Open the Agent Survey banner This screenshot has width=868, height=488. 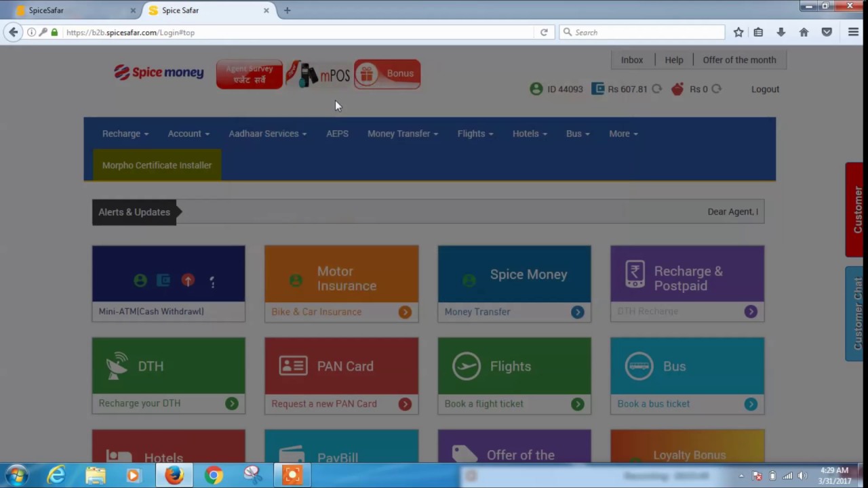(249, 75)
